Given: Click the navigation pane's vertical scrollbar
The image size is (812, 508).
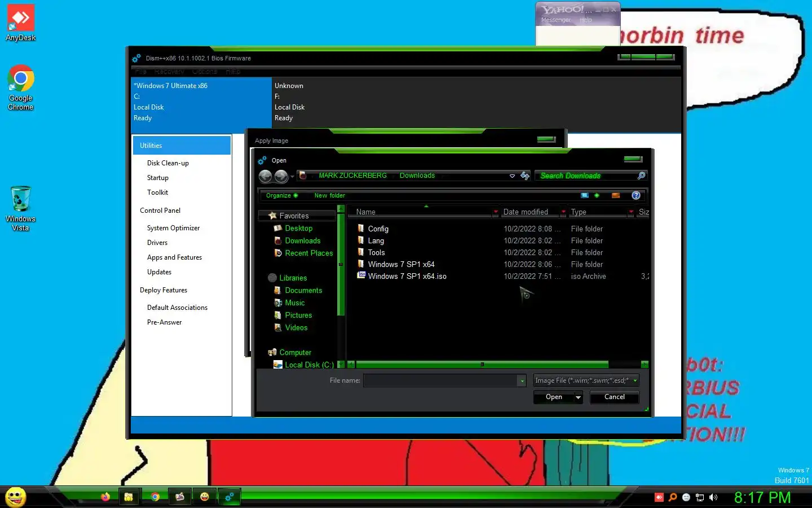Looking at the screenshot, I should tap(341, 264).
